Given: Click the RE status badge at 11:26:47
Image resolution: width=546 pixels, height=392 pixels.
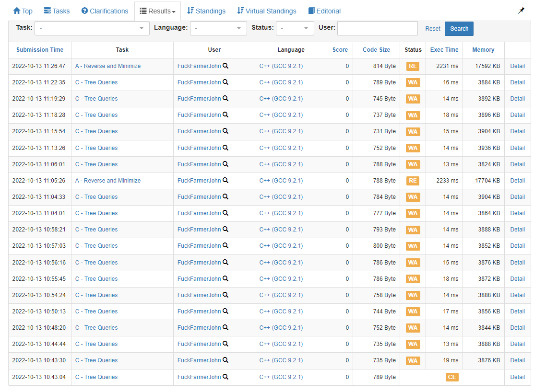Looking at the screenshot, I should click(413, 66).
